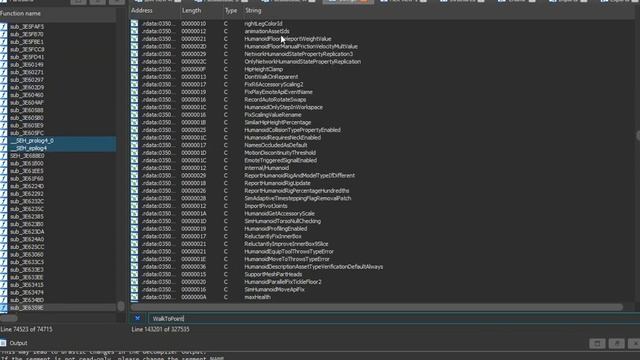Click the function icon beside __SEH_epilog4

click(4, 148)
